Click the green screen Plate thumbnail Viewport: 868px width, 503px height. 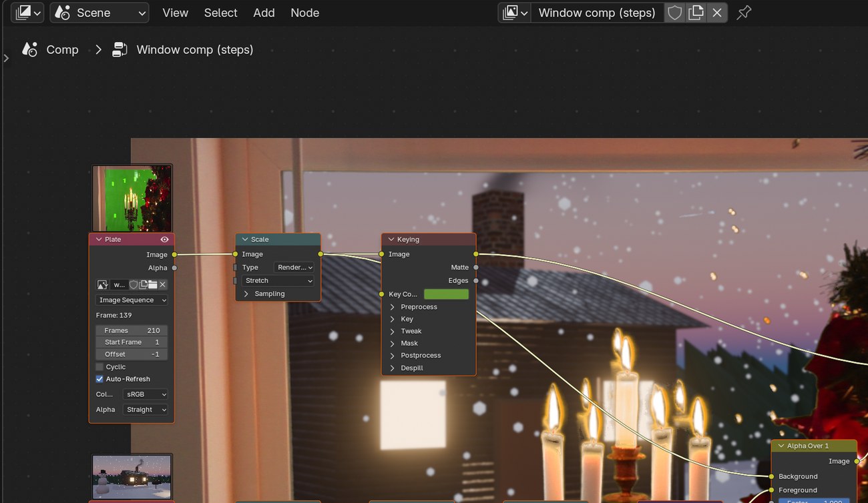coord(132,198)
